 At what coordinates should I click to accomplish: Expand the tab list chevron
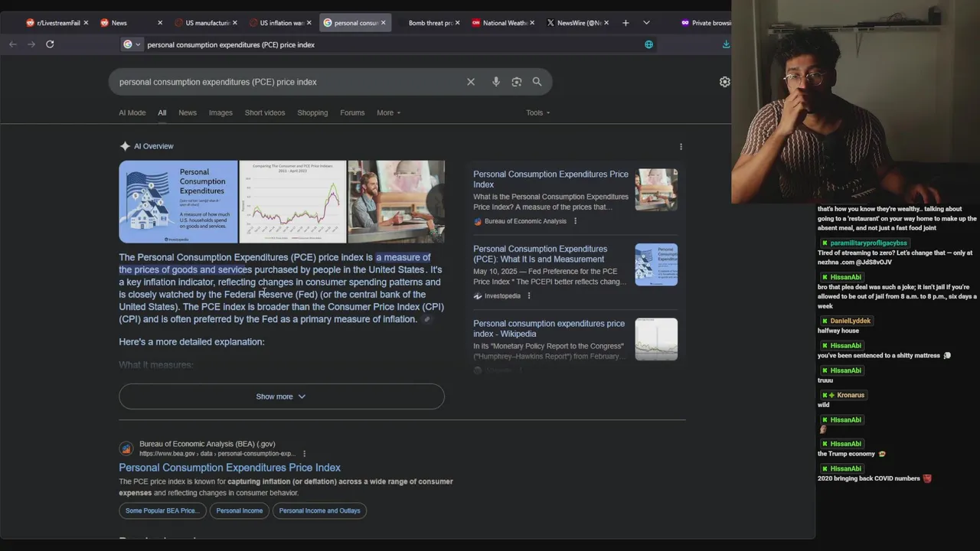(x=646, y=23)
